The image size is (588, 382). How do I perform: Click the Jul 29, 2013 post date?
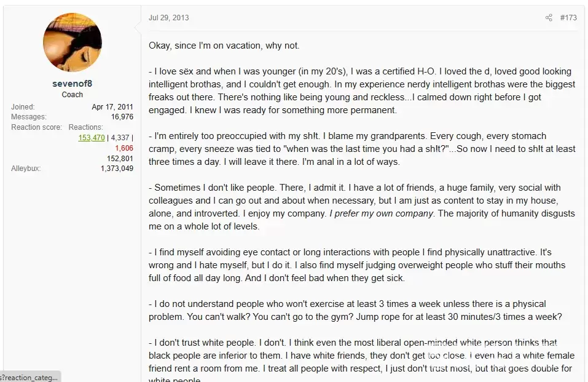[169, 18]
